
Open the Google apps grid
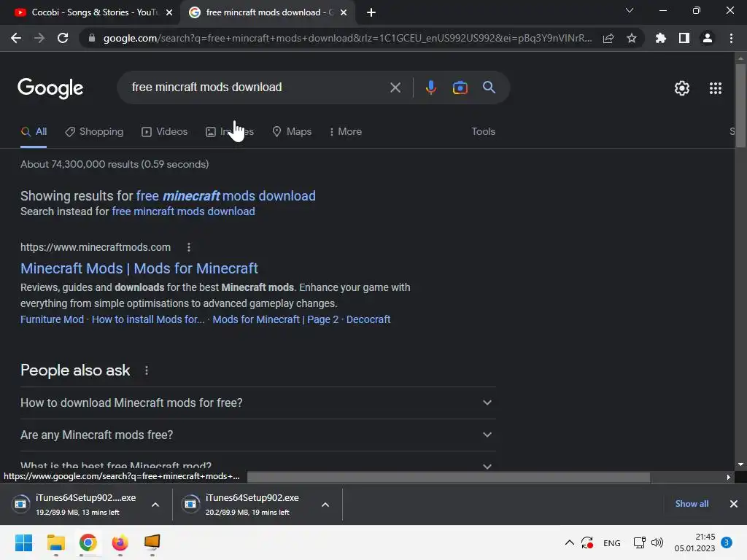pyautogui.click(x=716, y=88)
